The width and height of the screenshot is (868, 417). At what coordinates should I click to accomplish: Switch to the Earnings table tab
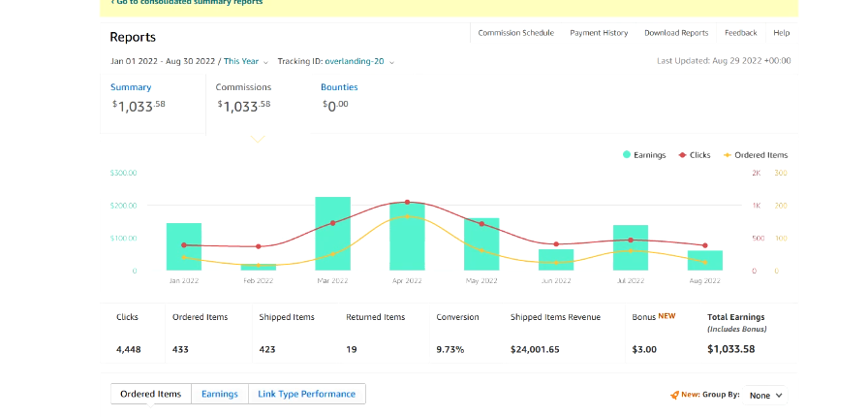pos(220,395)
